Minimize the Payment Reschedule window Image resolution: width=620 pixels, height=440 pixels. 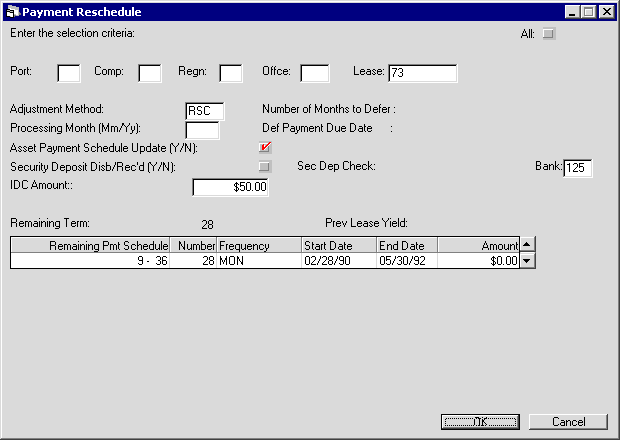(572, 12)
